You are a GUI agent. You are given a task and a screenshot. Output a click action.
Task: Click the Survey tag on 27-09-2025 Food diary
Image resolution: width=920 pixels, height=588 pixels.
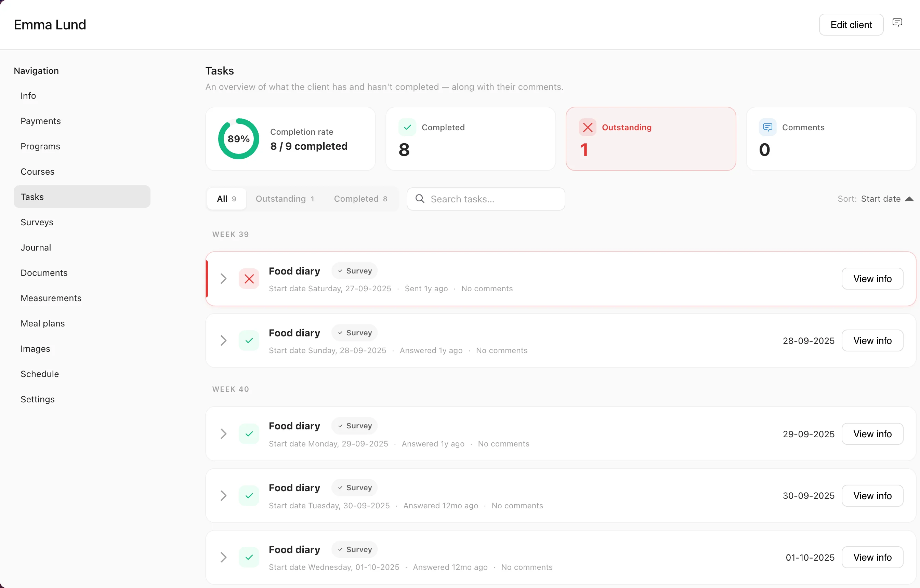[x=355, y=271]
